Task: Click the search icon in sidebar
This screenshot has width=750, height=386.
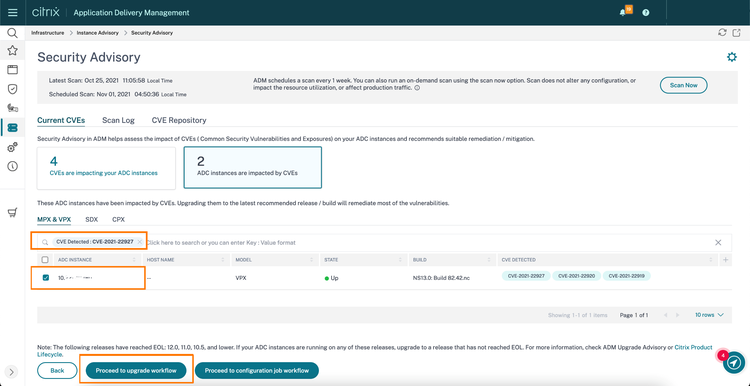Action: coord(12,33)
